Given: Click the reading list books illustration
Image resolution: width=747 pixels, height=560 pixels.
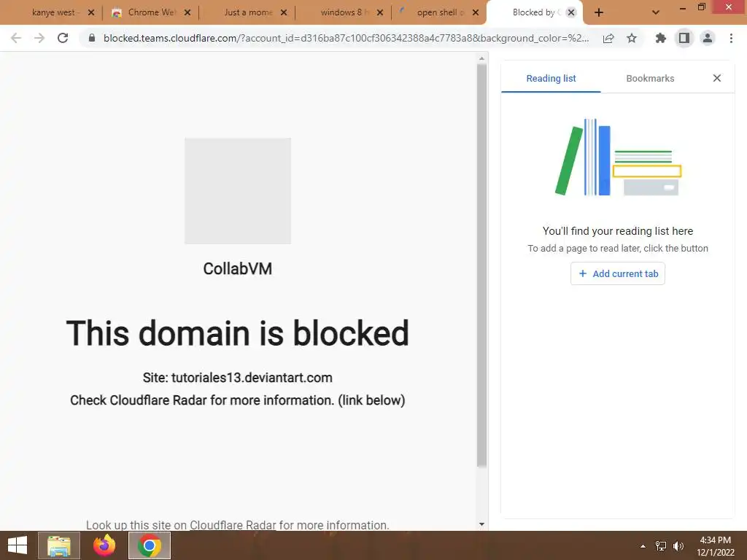Looking at the screenshot, I should click(x=618, y=157).
